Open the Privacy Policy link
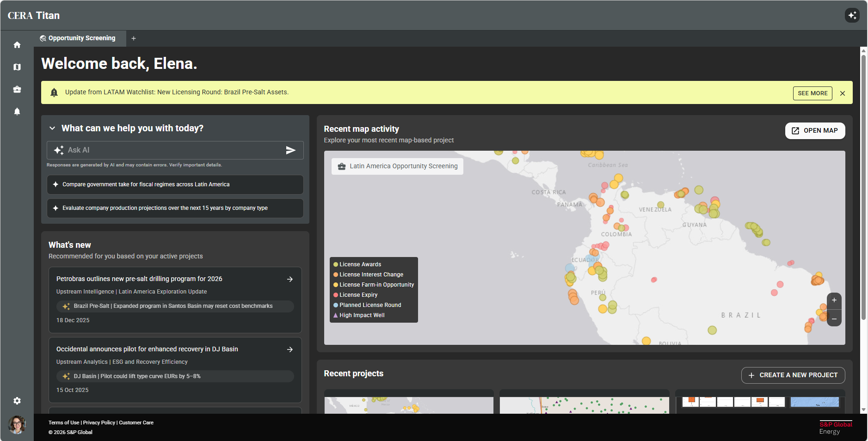 pyautogui.click(x=99, y=423)
